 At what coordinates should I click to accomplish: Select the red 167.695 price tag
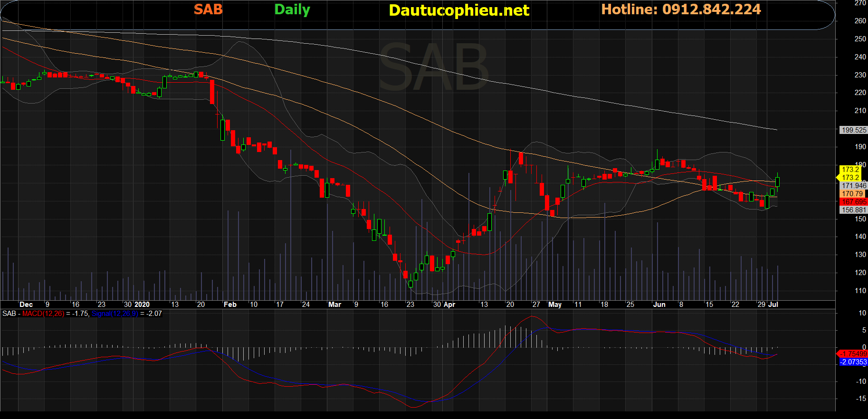point(854,202)
